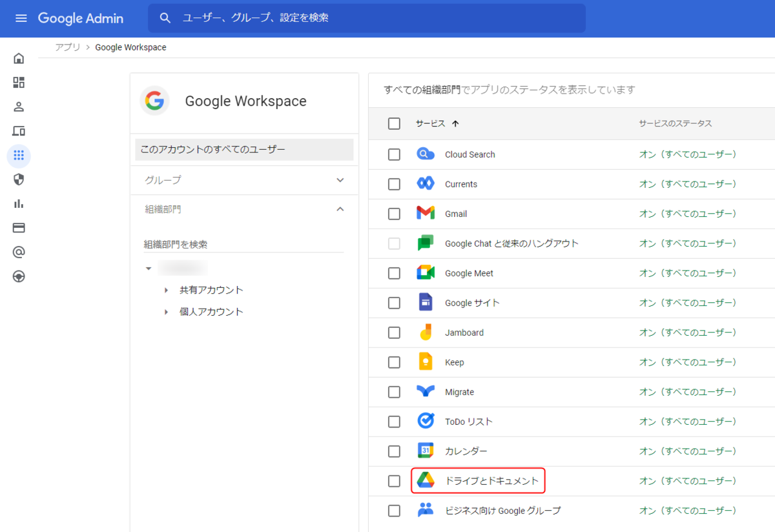Open the Gmail service settings
This screenshot has height=532, width=775.
(x=456, y=214)
